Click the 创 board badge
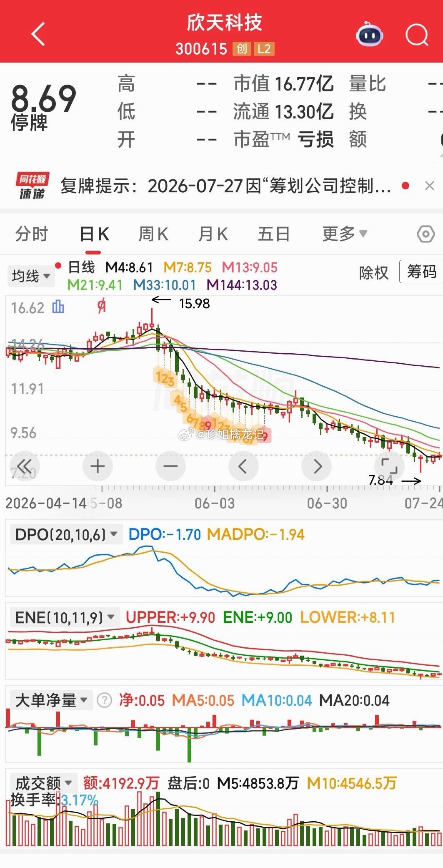 [x=242, y=49]
